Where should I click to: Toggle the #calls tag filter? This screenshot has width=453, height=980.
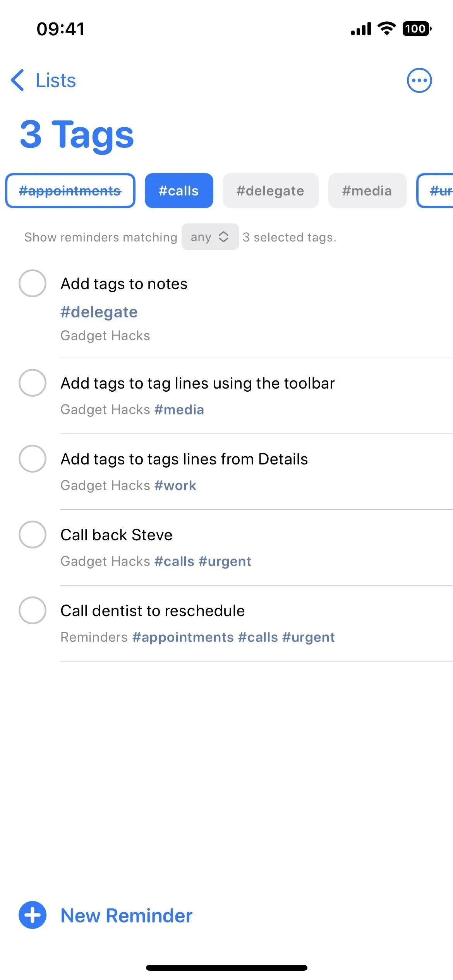(179, 190)
